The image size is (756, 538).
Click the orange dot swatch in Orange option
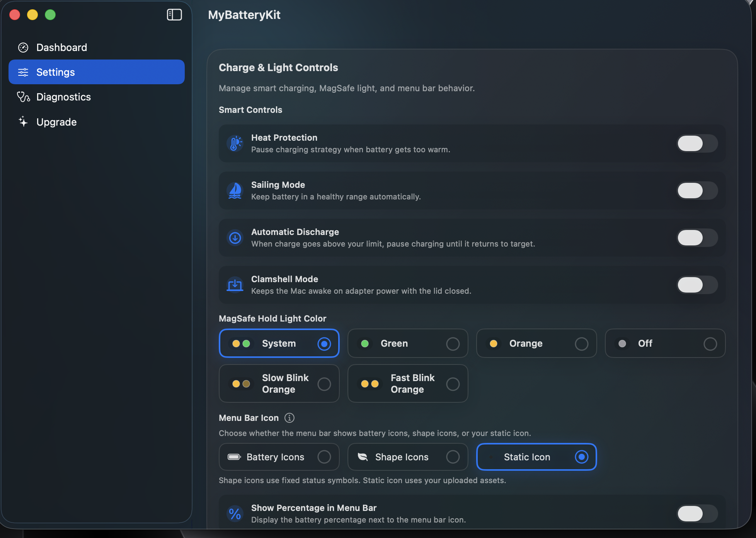coord(493,343)
